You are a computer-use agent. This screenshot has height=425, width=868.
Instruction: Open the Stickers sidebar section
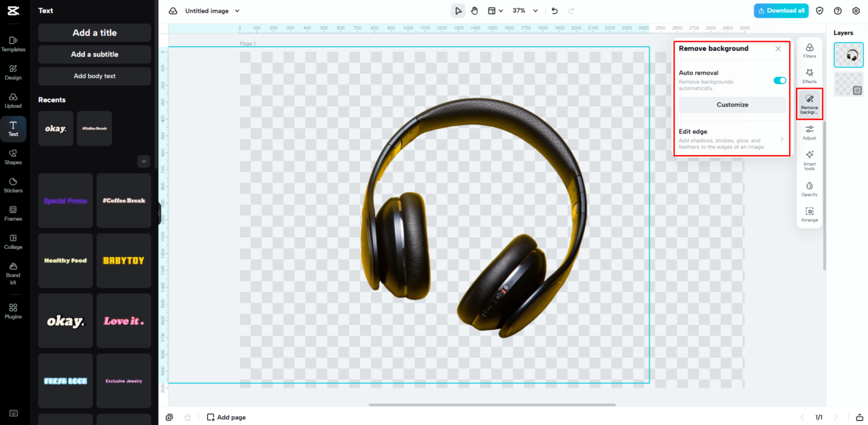[13, 185]
